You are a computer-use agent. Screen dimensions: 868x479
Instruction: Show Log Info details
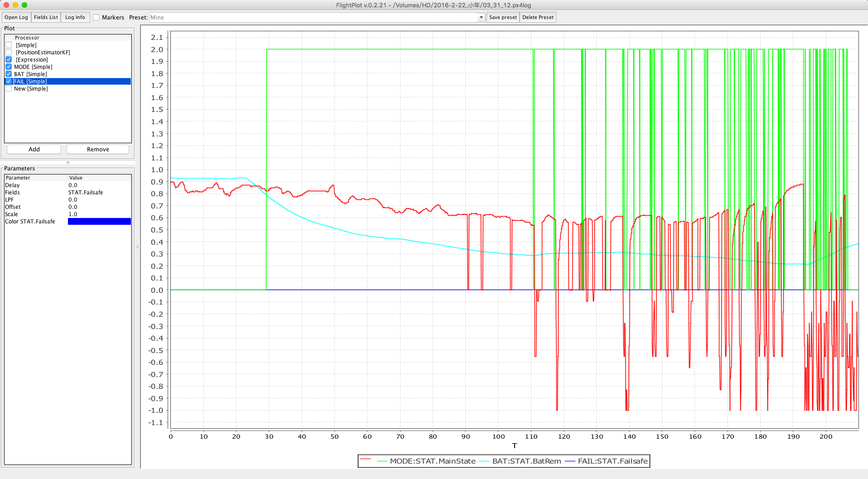pos(75,17)
